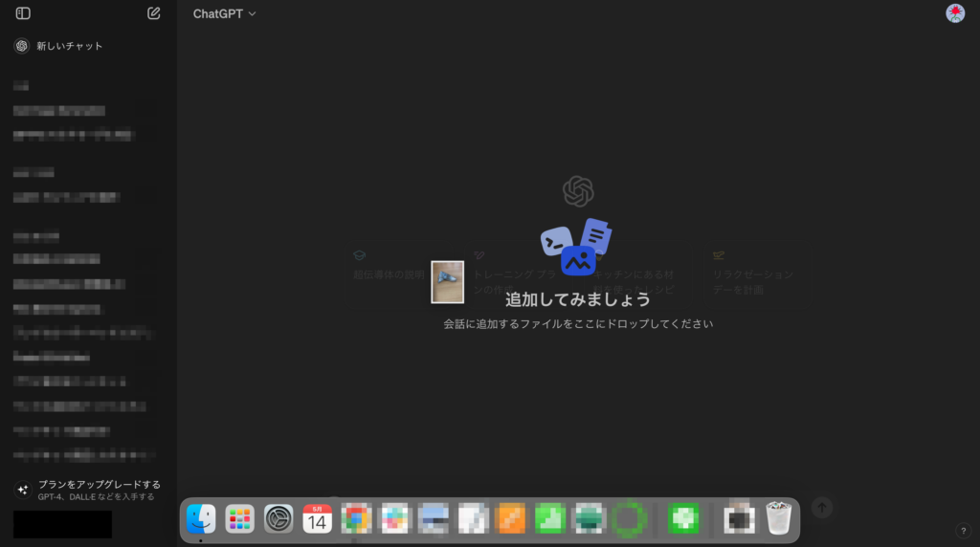This screenshot has height=547, width=980.
Task: Toggle the sidebar panel icon
Action: tap(23, 13)
